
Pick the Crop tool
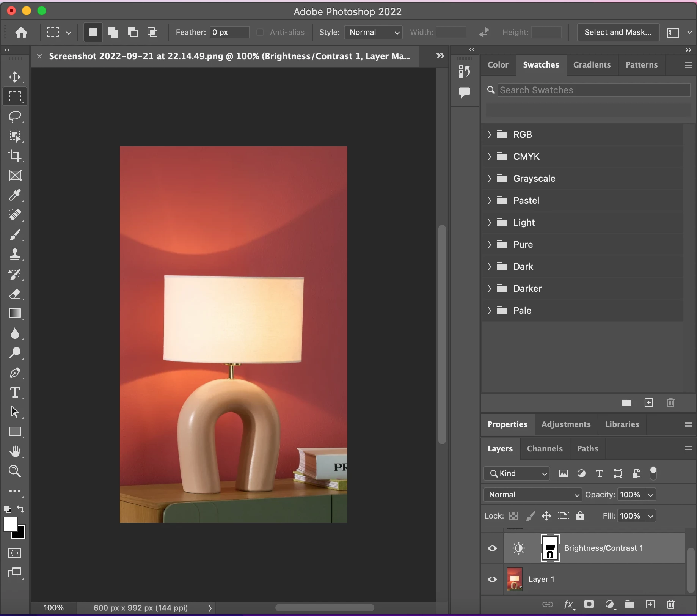(x=15, y=156)
